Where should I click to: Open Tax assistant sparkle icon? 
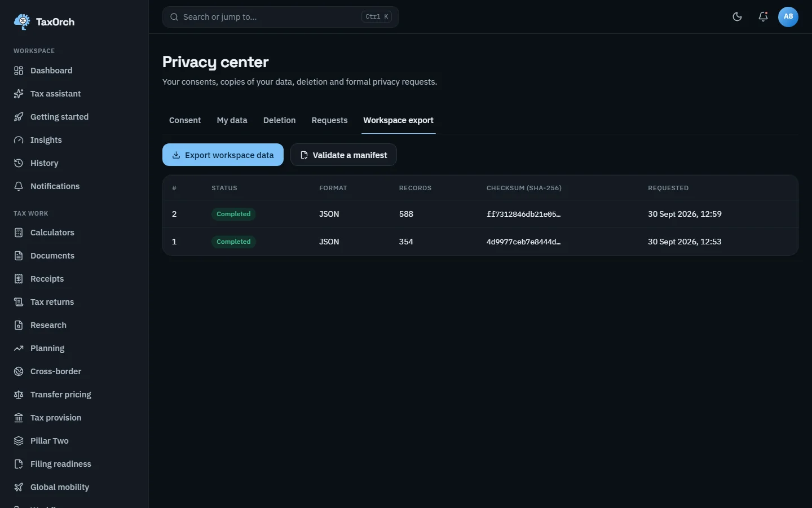pyautogui.click(x=19, y=94)
